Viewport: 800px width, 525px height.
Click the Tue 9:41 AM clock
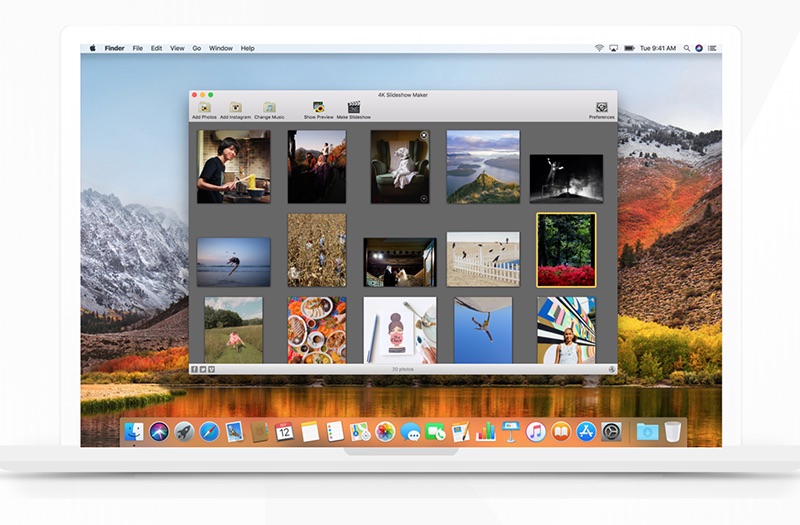[x=658, y=48]
